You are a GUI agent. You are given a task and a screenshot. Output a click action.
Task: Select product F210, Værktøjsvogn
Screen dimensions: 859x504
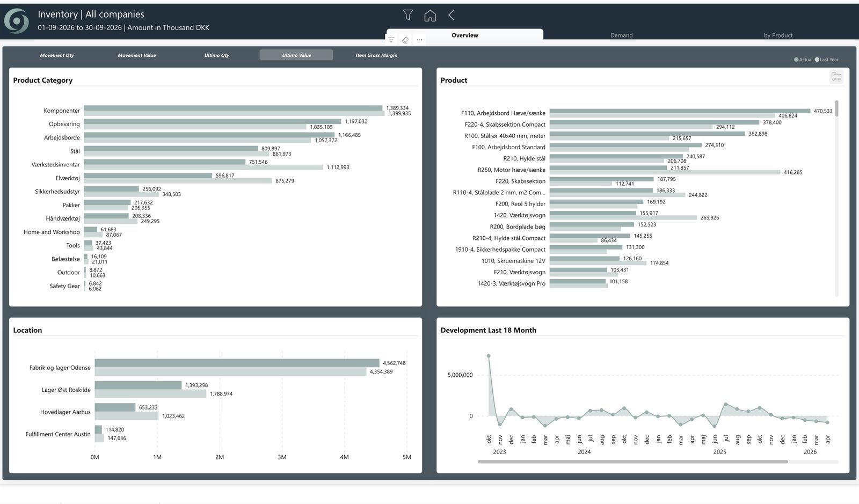click(x=520, y=272)
